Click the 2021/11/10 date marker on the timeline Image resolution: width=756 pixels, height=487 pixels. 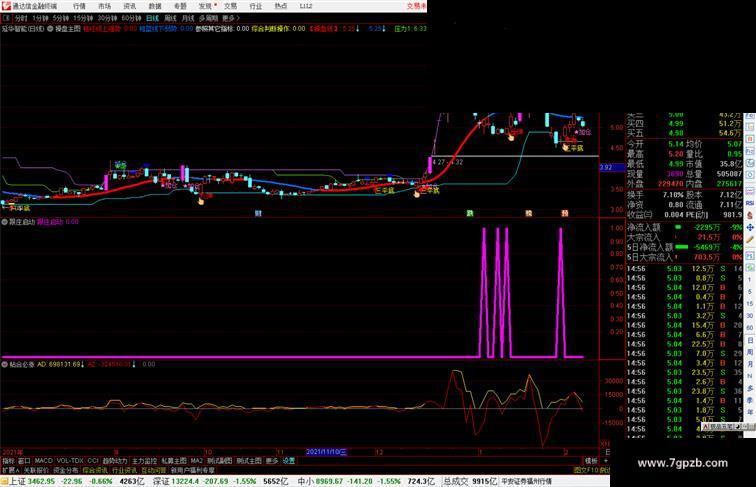point(326,452)
